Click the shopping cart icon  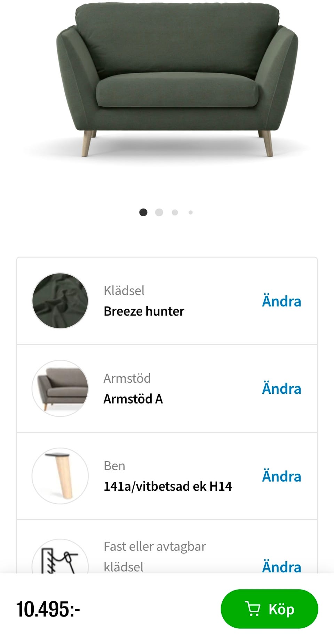coord(253,609)
